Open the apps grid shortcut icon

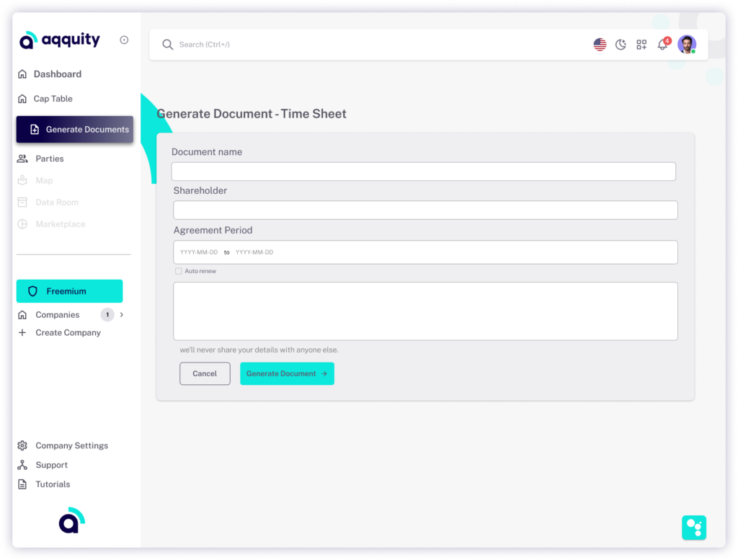pyautogui.click(x=641, y=45)
